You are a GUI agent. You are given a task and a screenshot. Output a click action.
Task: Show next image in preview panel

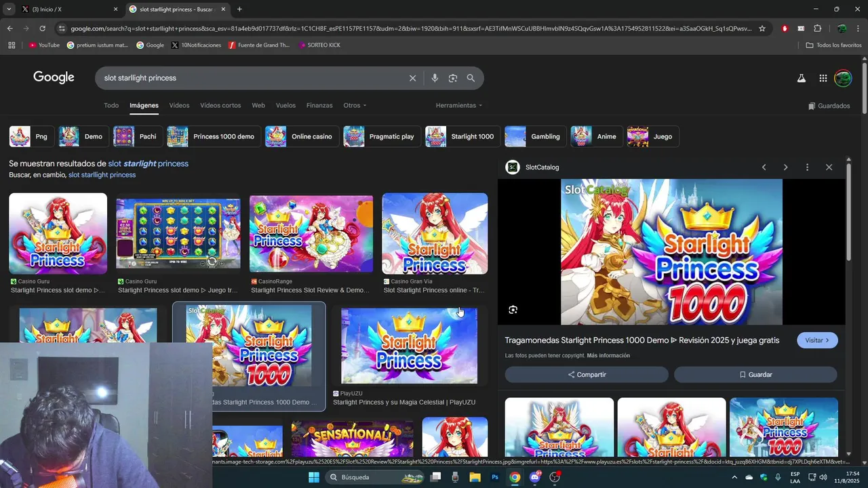point(785,167)
